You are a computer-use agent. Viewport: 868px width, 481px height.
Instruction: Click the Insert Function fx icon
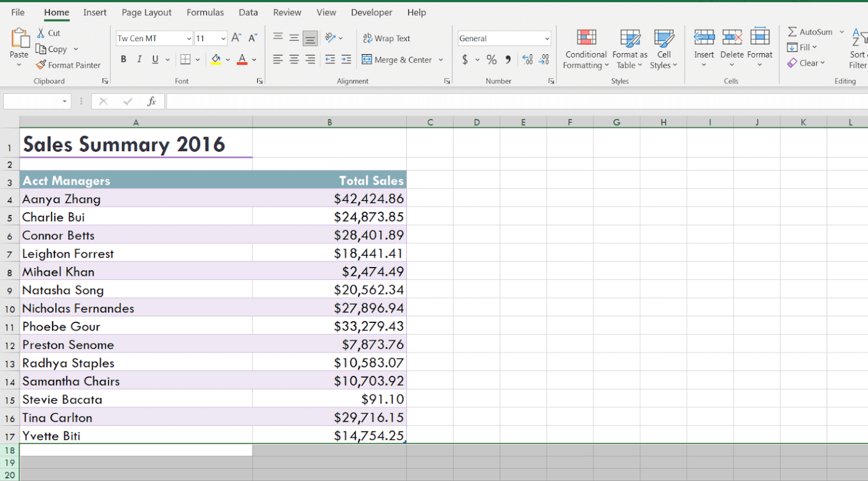(151, 102)
